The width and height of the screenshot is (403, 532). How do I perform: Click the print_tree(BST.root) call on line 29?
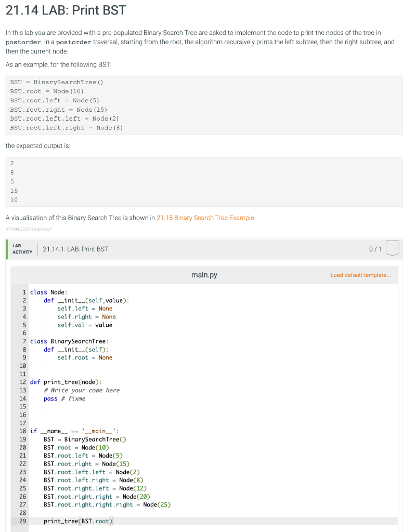(x=76, y=521)
